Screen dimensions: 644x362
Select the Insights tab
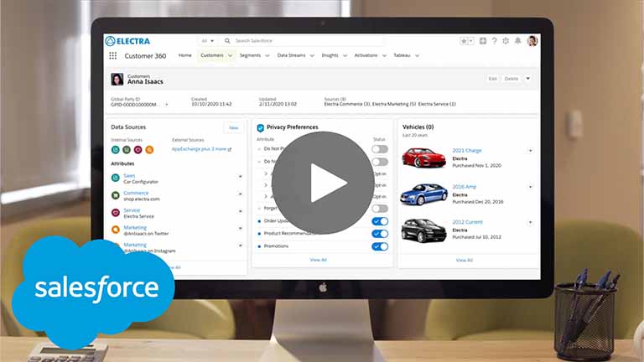point(330,55)
